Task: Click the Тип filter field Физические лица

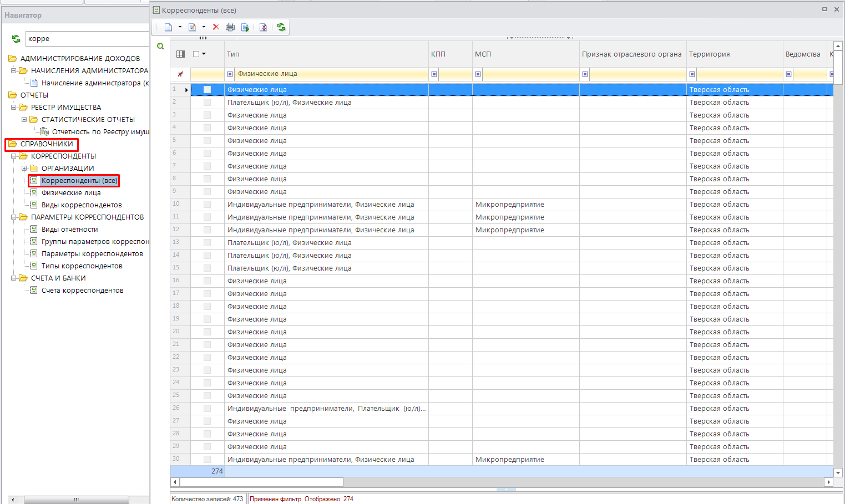Action: click(332, 74)
